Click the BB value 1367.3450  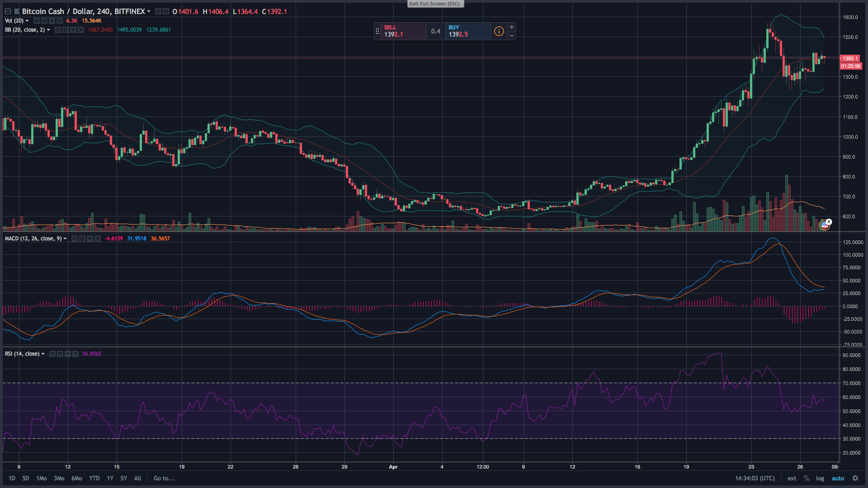point(100,30)
